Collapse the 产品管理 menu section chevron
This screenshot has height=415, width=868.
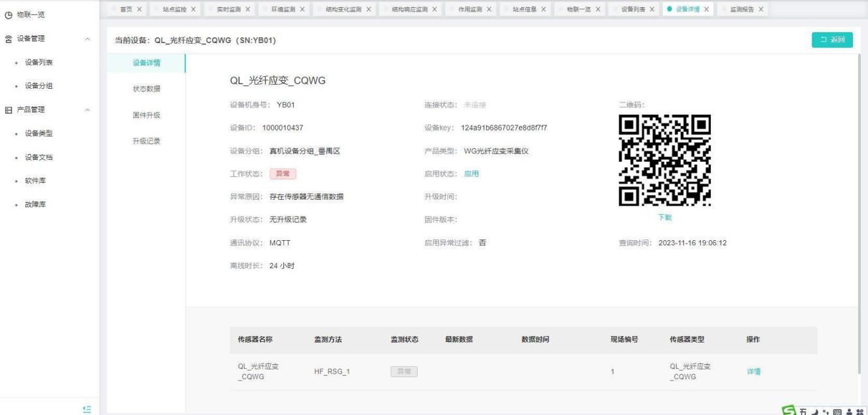tap(87, 110)
